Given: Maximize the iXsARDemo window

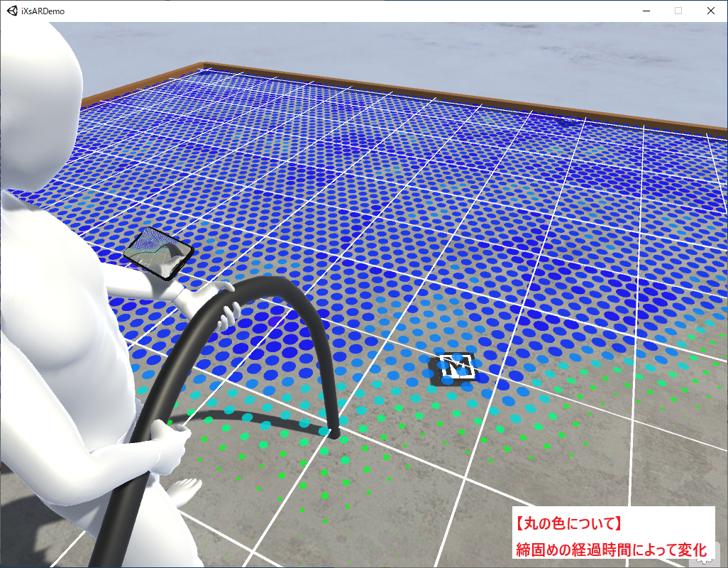Looking at the screenshot, I should click(x=678, y=11).
